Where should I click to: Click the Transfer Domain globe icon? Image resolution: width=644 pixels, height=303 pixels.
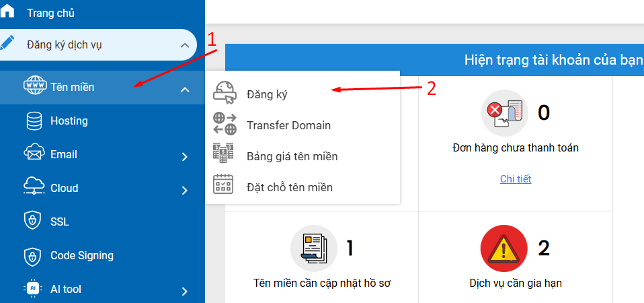[x=225, y=125]
